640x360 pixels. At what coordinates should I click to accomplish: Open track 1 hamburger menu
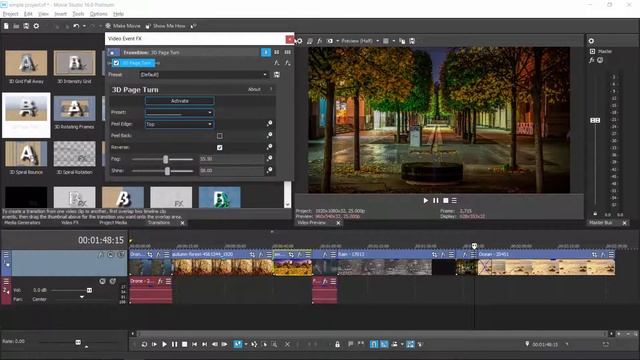tap(6, 254)
